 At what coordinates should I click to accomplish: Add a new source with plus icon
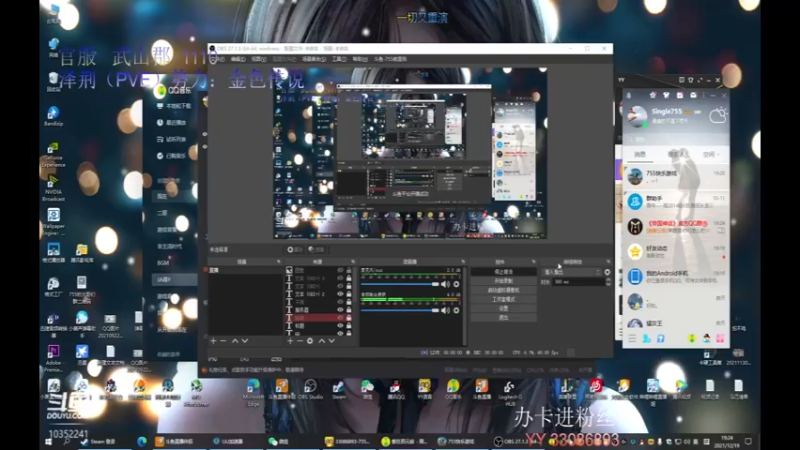(x=290, y=341)
